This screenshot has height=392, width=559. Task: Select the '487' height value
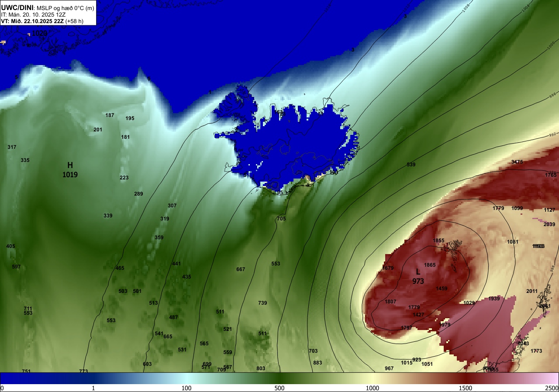(x=173, y=317)
